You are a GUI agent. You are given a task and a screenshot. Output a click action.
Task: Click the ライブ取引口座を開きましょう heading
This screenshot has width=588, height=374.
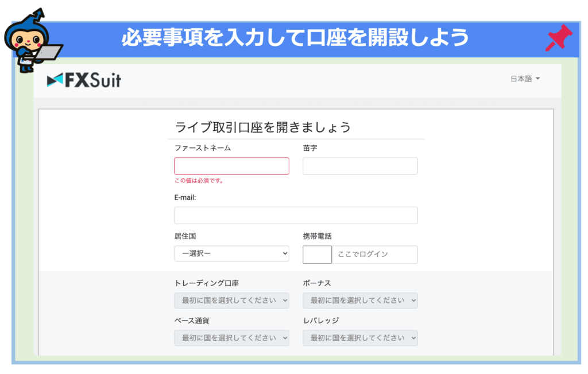263,127
